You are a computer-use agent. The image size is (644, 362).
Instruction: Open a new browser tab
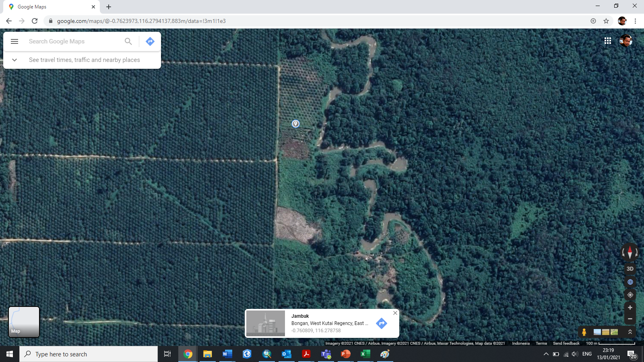109,7
